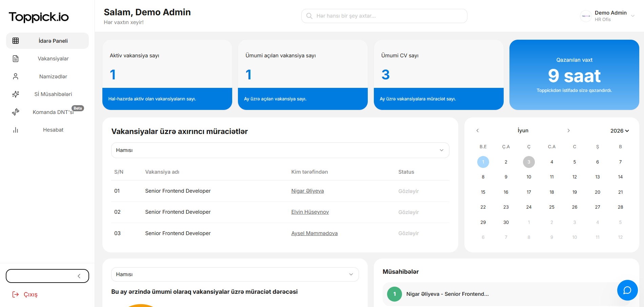644x307 pixels.
Task: Click the Müsahibələr section heading
Action: pyautogui.click(x=401, y=272)
